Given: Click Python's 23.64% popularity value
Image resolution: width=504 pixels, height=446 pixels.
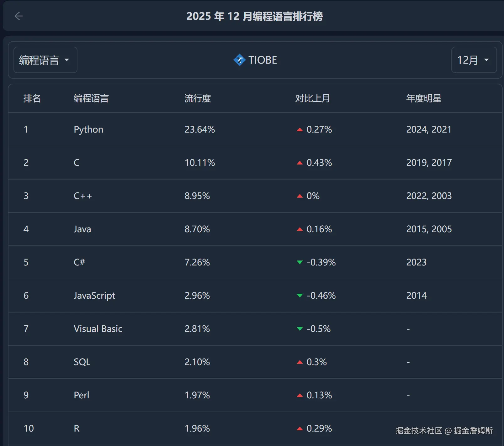Looking at the screenshot, I should (x=200, y=129).
